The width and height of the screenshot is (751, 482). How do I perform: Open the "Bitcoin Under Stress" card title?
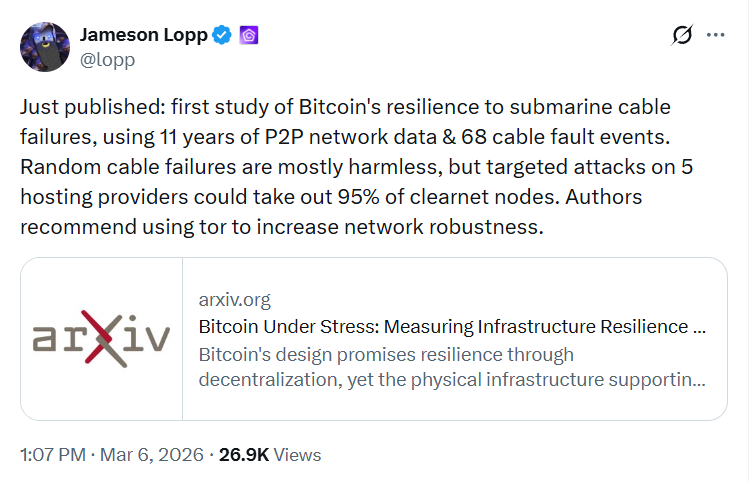pos(452,327)
